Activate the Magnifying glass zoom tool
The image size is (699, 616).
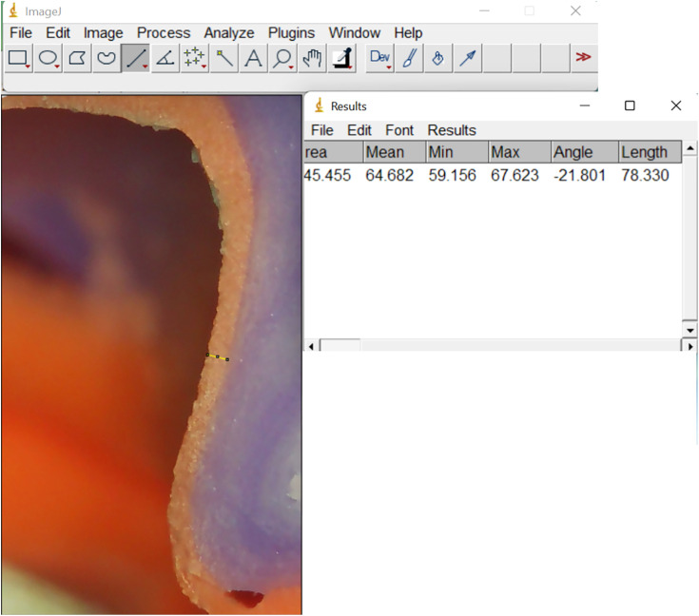point(283,58)
